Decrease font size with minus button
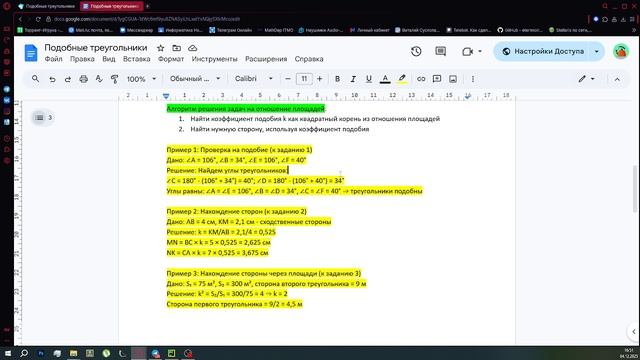Image resolution: width=640 pixels, height=360 pixels. point(288,79)
